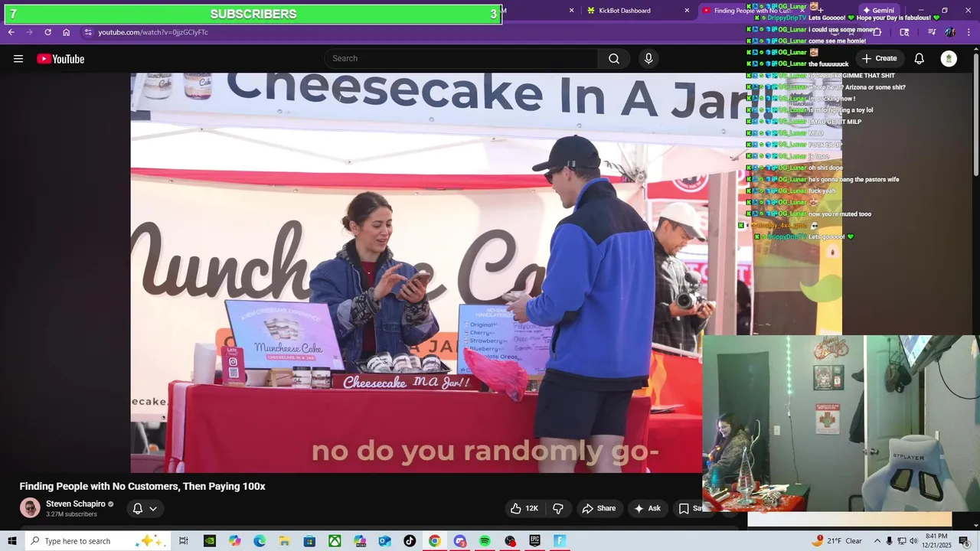Open the YouTube account avatar menu
Screen dimensions: 980x551
click(949, 59)
